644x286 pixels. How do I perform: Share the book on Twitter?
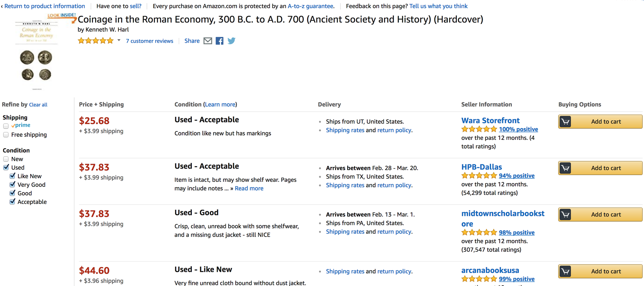(x=231, y=41)
